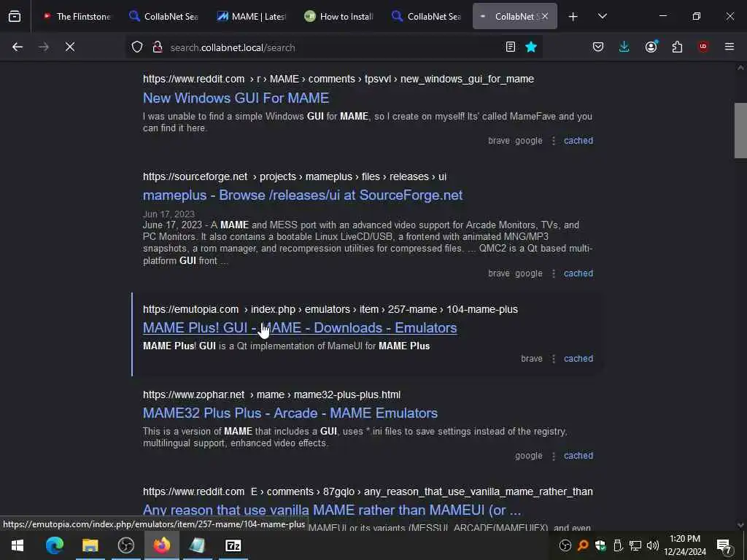Screen dimensions: 747x560
Task: Open MAME32 Plus Plus Arcade result
Action: pos(290,413)
